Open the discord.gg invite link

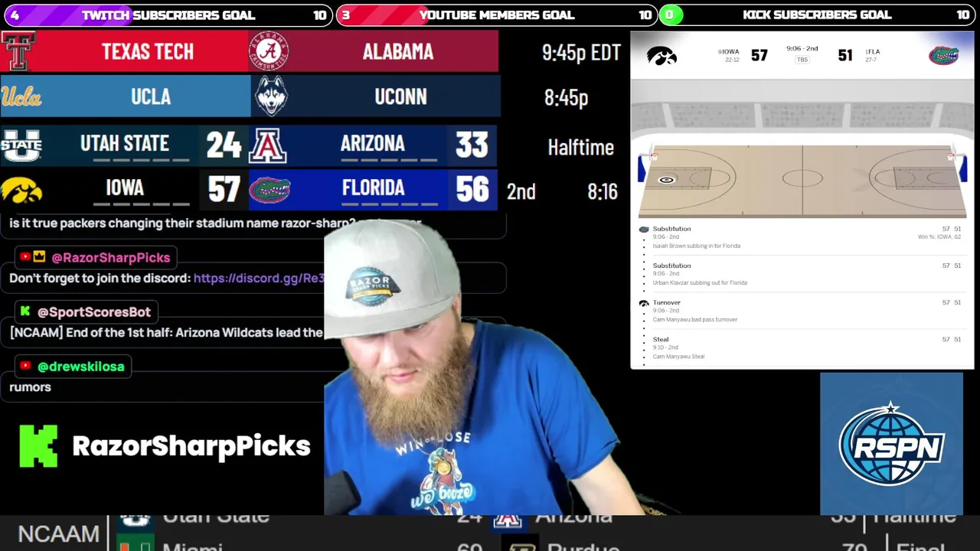(259, 278)
